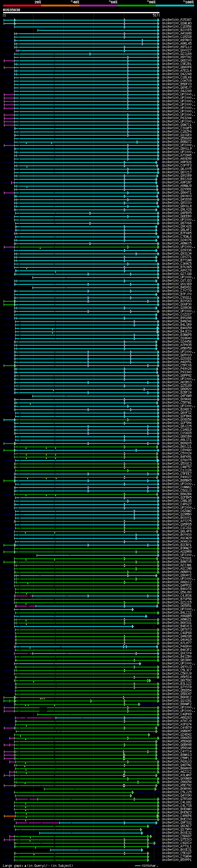Select hit label UniRef100_Q40403
This screenshot has width=197, height=868.
click(x=177, y=196)
